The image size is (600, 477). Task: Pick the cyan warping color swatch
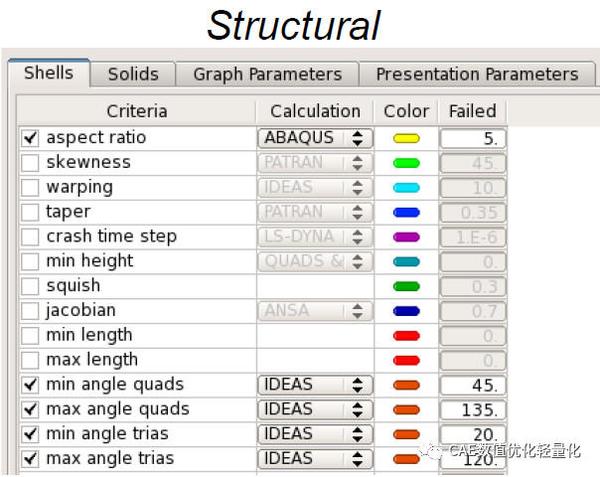point(407,187)
